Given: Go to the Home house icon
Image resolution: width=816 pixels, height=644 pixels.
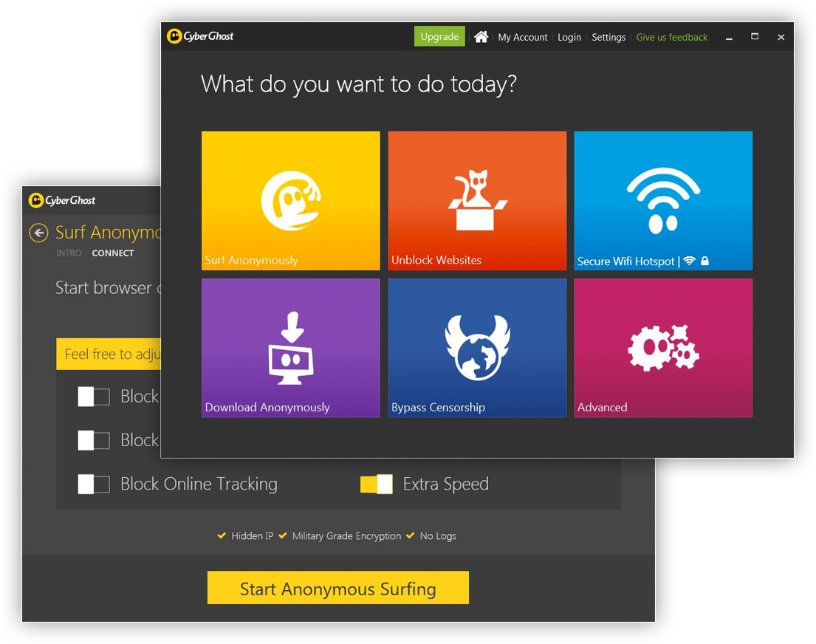Looking at the screenshot, I should pyautogui.click(x=481, y=37).
